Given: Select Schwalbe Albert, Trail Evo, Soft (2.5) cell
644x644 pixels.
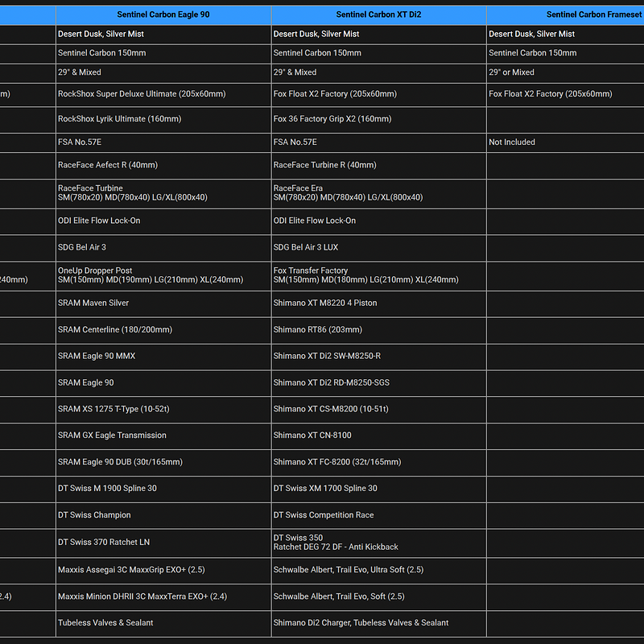Looking at the screenshot, I should tap(378, 597).
